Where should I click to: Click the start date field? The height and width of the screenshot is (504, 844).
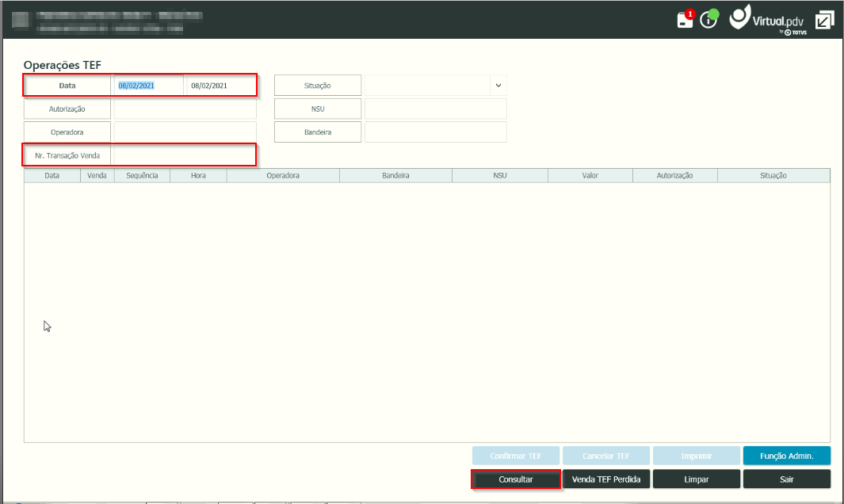click(148, 86)
